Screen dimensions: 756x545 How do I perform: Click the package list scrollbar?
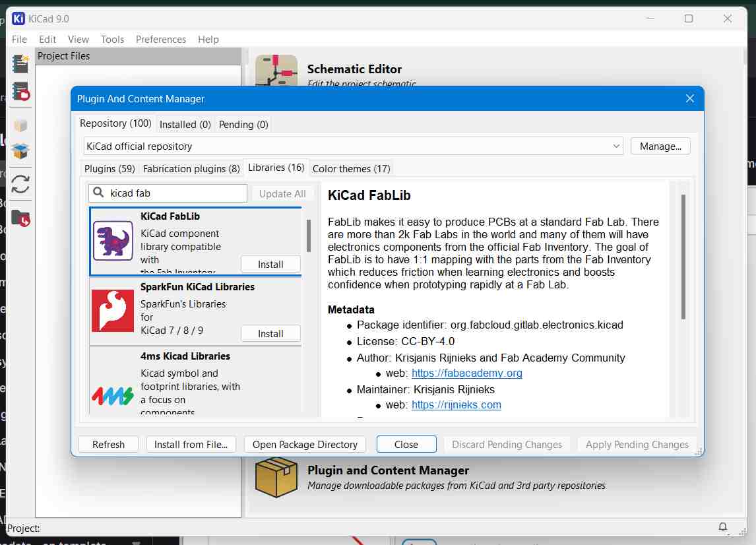click(309, 236)
